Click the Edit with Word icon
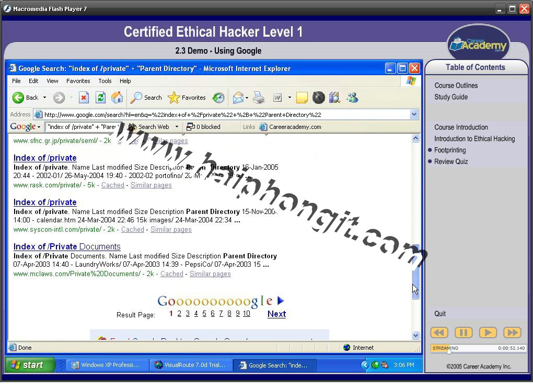This screenshot has width=533, height=392. (277, 98)
